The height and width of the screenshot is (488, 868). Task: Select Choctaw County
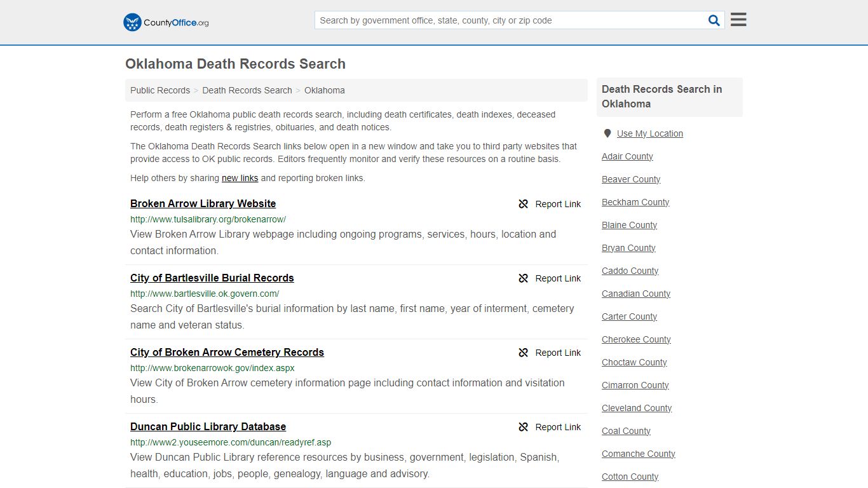(634, 362)
